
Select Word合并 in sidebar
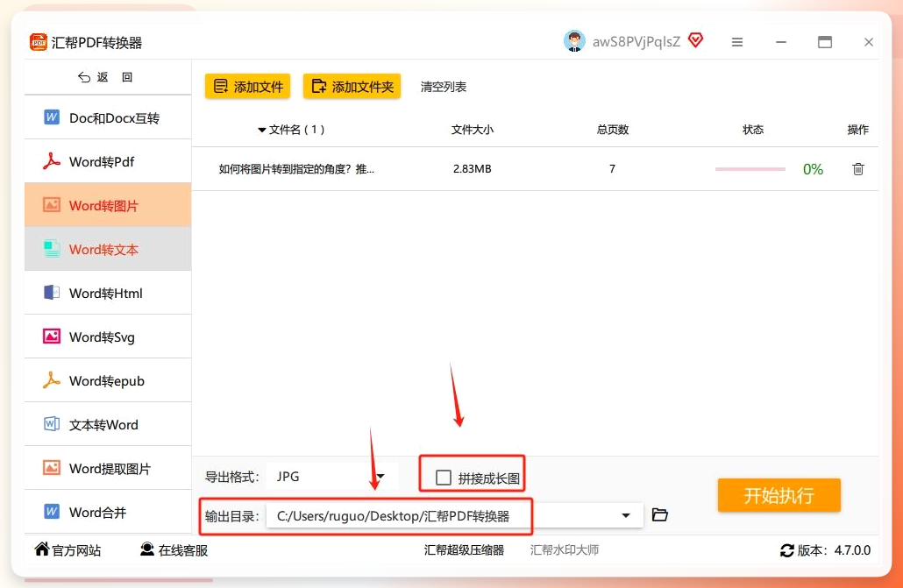click(x=108, y=512)
